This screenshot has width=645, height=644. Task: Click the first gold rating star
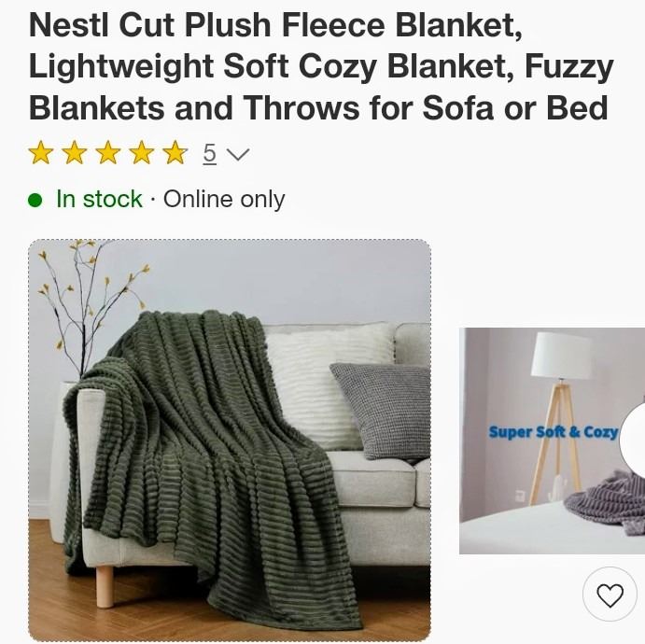[41, 152]
